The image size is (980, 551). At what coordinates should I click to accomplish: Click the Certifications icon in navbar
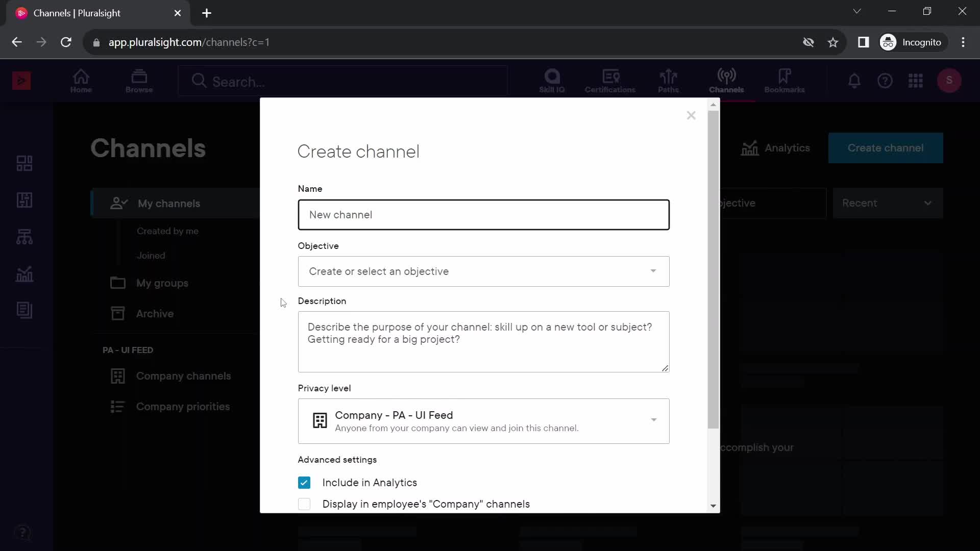click(610, 80)
